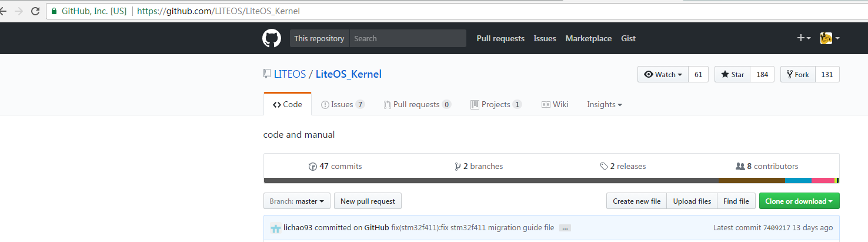Expand the commit message ellipsis
The image size is (868, 242).
pos(565,228)
